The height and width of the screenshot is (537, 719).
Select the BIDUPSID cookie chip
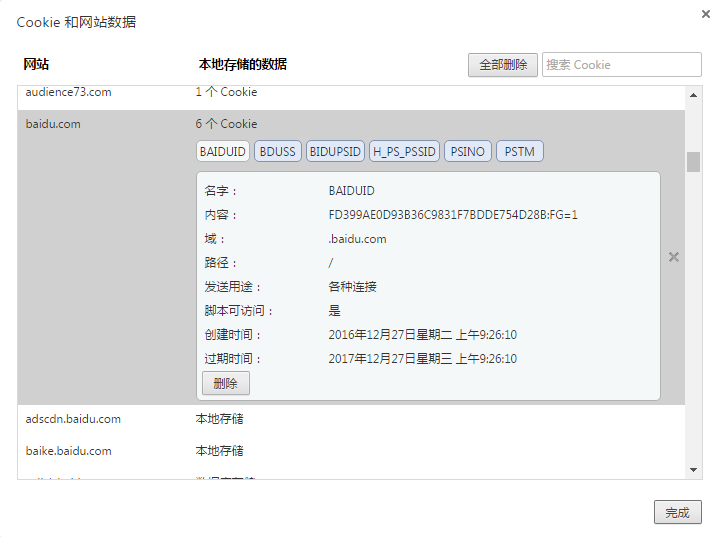coord(335,151)
